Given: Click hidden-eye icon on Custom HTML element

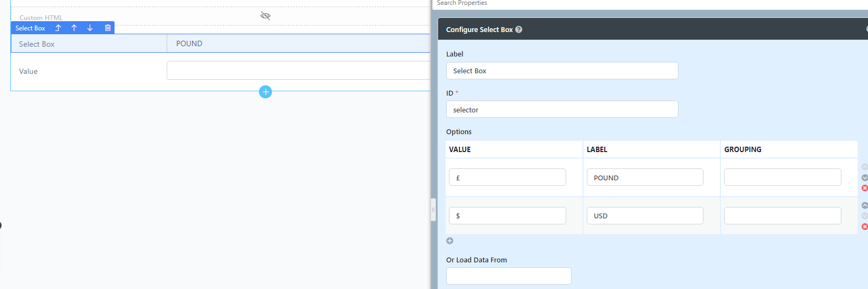Looking at the screenshot, I should (x=265, y=16).
